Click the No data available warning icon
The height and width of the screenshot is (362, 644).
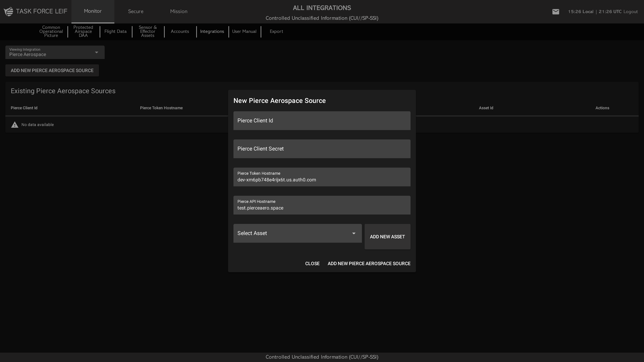pyautogui.click(x=15, y=125)
